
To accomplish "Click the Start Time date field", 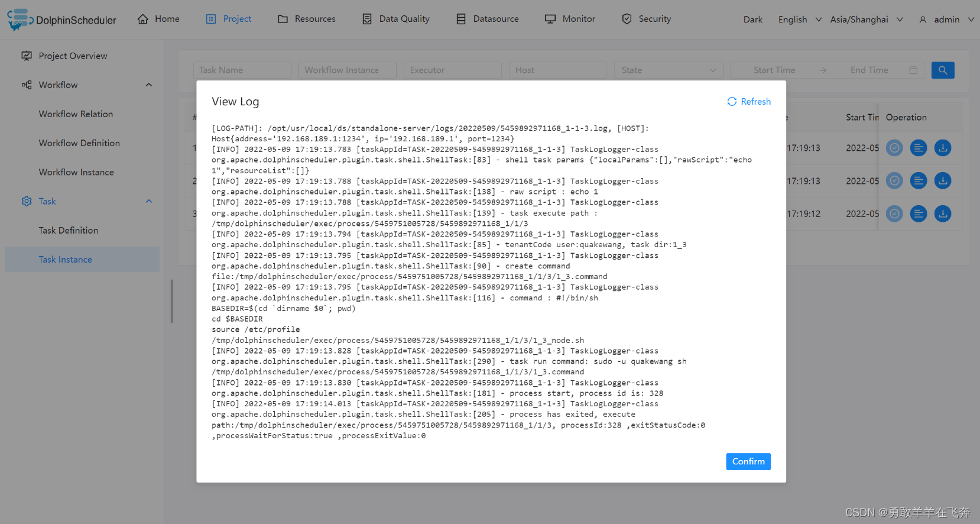I will click(x=774, y=70).
